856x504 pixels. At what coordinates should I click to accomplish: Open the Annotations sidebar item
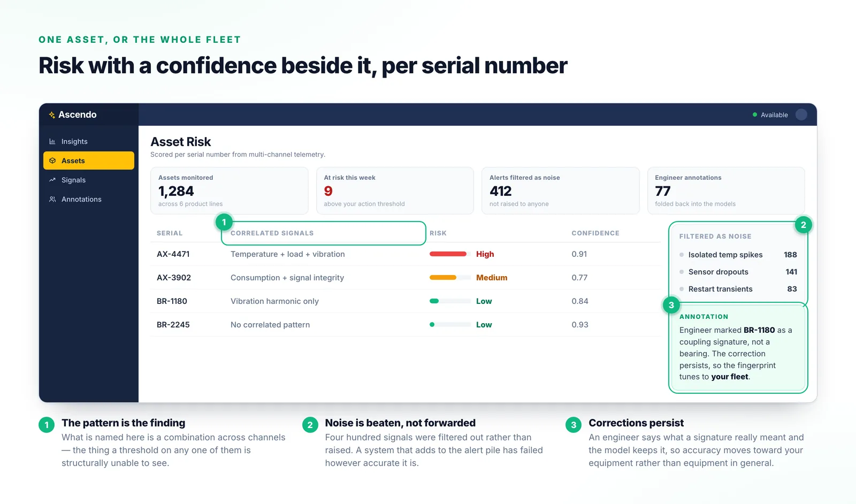89,199
